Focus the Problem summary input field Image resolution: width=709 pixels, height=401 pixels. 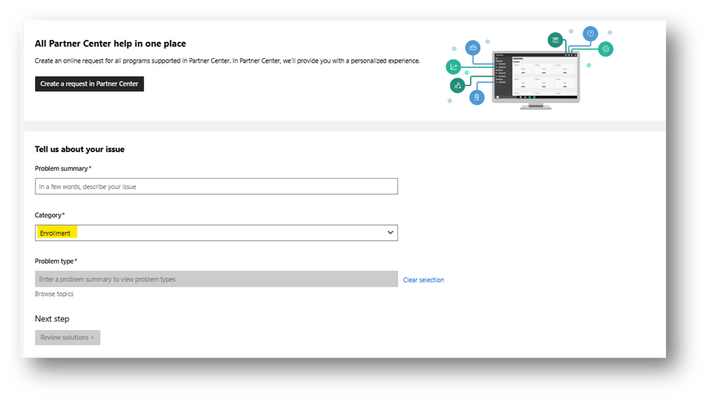pos(216,186)
